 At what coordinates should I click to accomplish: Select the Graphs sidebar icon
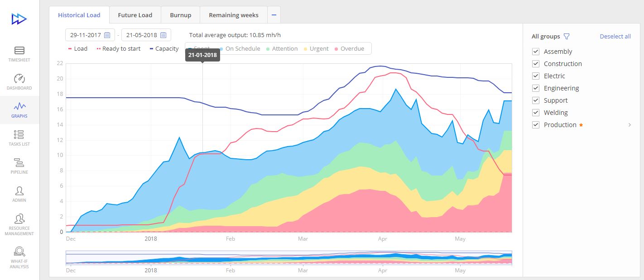click(x=19, y=110)
